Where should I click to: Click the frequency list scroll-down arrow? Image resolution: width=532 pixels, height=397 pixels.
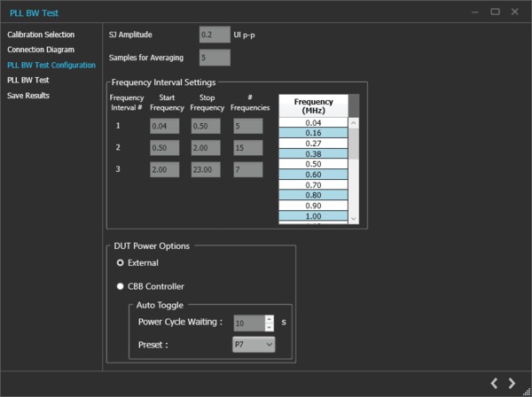pos(354,219)
